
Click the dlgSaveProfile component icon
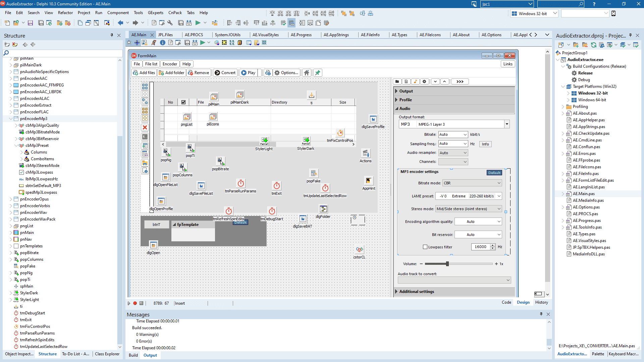373,119
